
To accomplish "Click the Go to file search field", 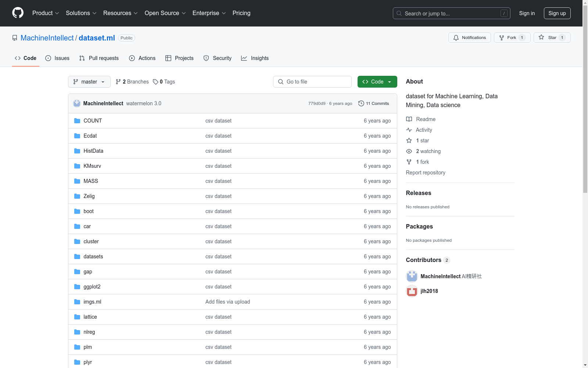I will click(312, 82).
